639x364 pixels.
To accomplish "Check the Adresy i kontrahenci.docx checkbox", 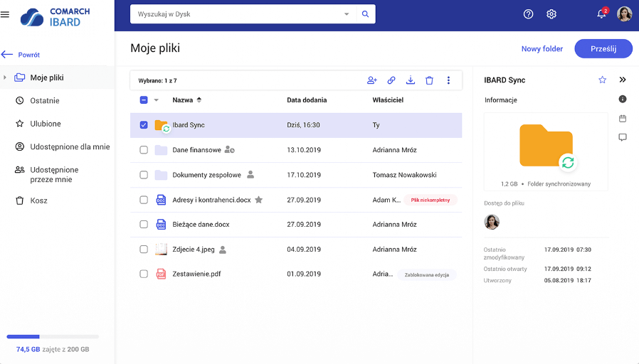I will pos(144,200).
